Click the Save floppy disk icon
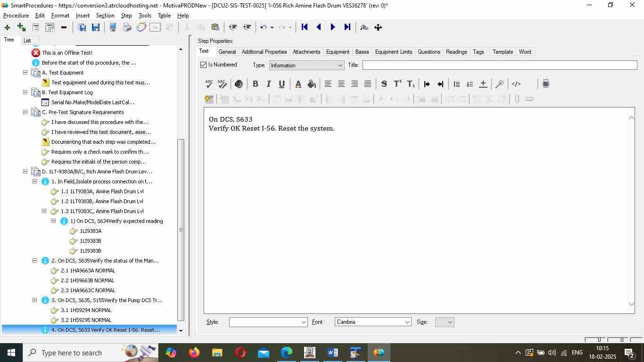Image resolution: width=644 pixels, height=362 pixels. pyautogui.click(x=96, y=27)
